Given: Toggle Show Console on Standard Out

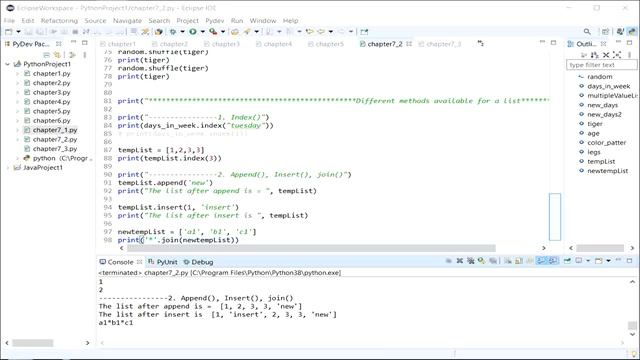Looking at the screenshot, I should [541, 260].
